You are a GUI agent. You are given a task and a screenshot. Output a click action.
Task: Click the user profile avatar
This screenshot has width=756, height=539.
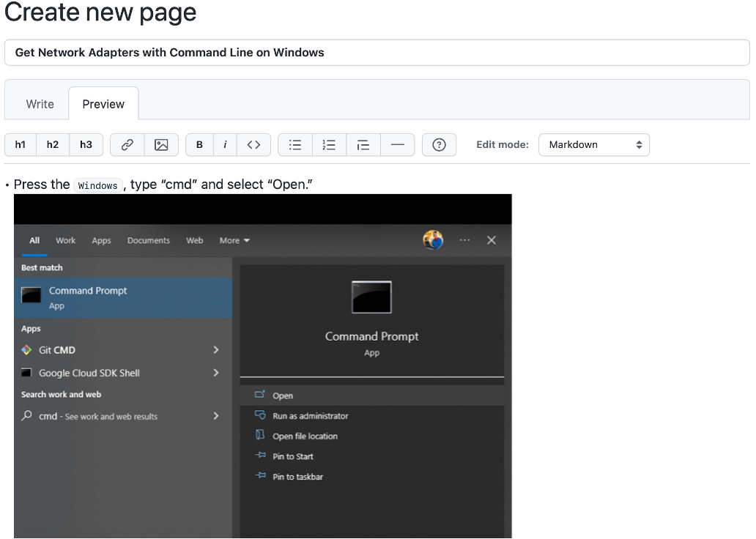click(x=433, y=240)
